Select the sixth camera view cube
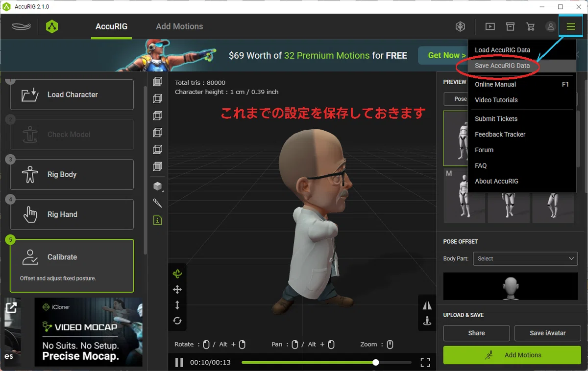Screen dimensions: 588x371 coord(157,166)
